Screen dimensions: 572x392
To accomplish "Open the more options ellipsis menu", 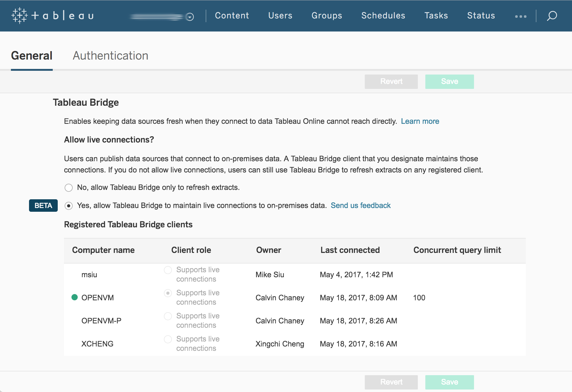I will pos(521,16).
